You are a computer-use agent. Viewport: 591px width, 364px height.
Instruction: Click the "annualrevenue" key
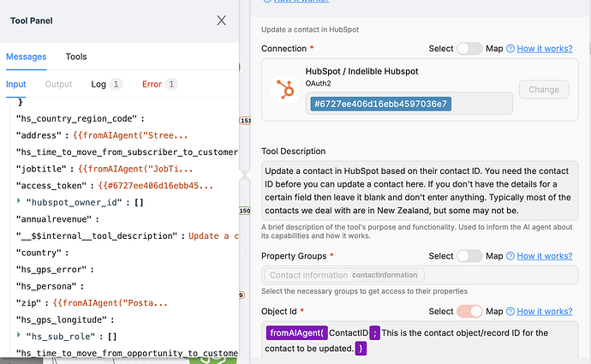(53, 219)
